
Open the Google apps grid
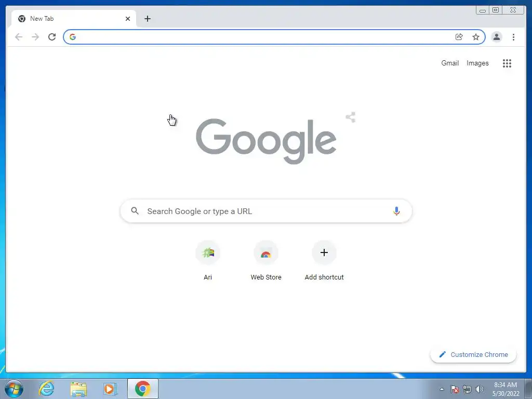point(507,63)
